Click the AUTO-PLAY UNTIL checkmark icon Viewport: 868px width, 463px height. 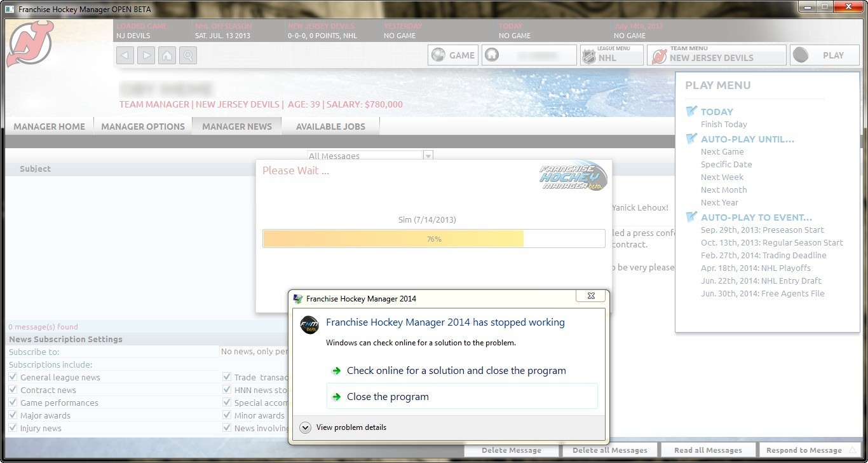click(692, 139)
